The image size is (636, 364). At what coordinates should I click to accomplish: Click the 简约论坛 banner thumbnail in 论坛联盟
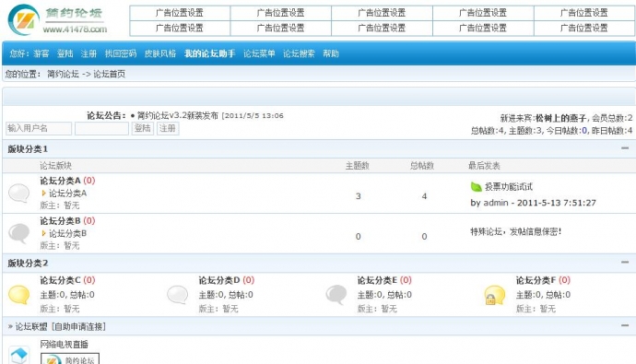(x=70, y=358)
